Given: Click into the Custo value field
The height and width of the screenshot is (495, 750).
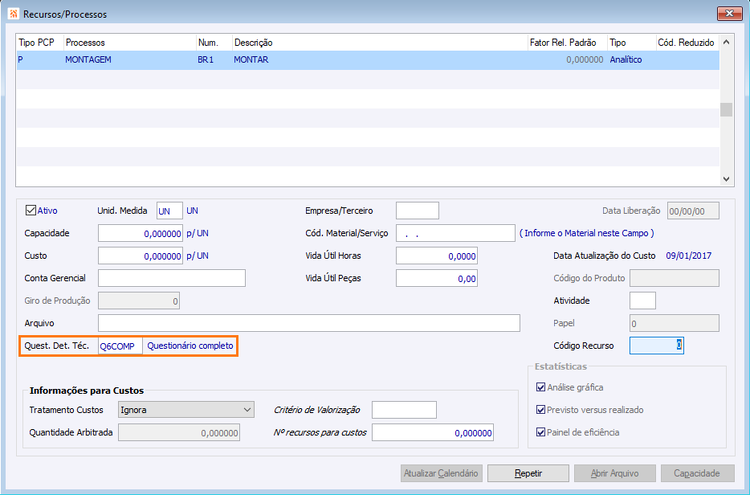Looking at the screenshot, I should coord(140,256).
